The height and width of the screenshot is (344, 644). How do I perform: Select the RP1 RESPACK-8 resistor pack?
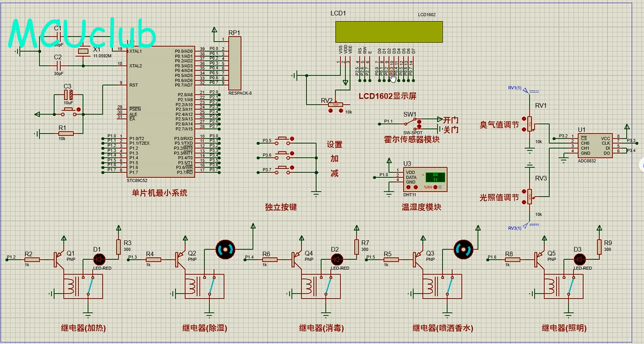click(235, 63)
